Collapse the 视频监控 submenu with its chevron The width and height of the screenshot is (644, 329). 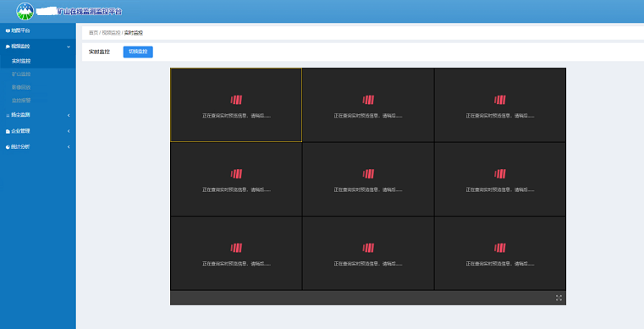click(69, 47)
